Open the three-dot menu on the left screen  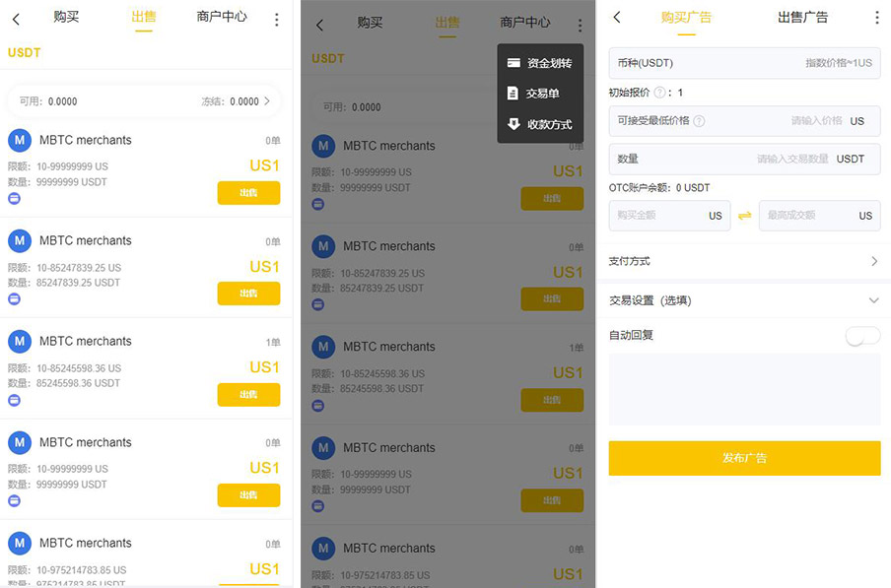[277, 20]
